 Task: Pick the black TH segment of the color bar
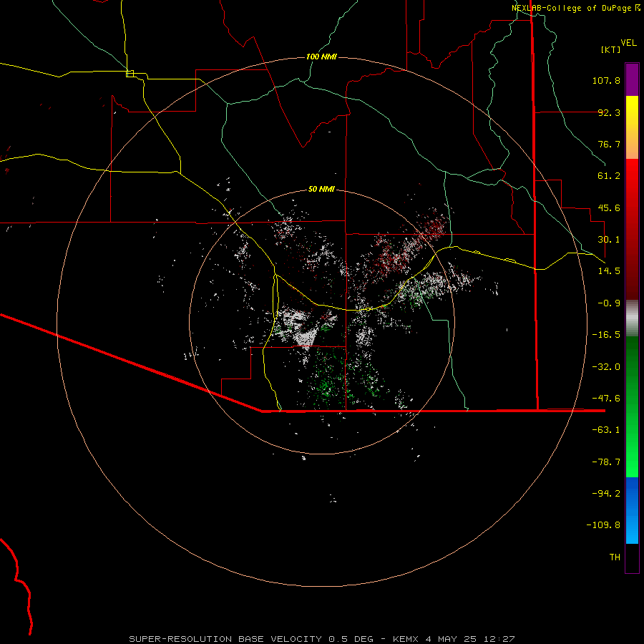pyautogui.click(x=632, y=557)
